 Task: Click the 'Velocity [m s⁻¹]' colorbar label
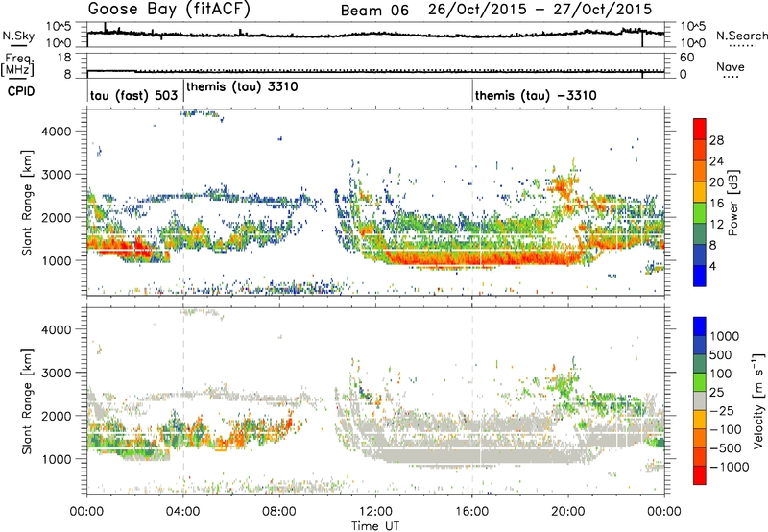coord(758,400)
